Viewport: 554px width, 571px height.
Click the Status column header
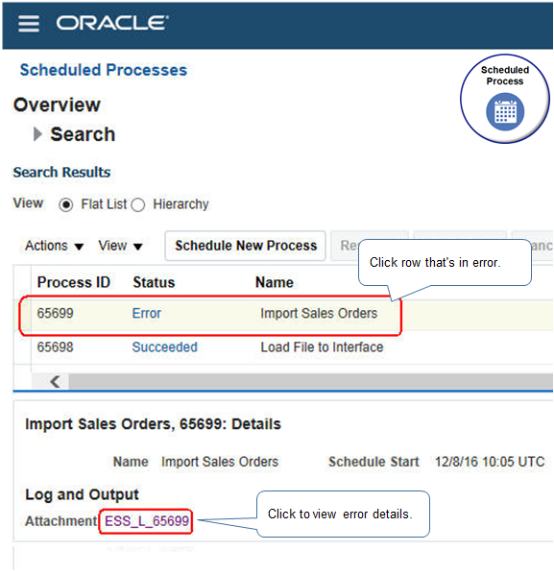tap(154, 282)
